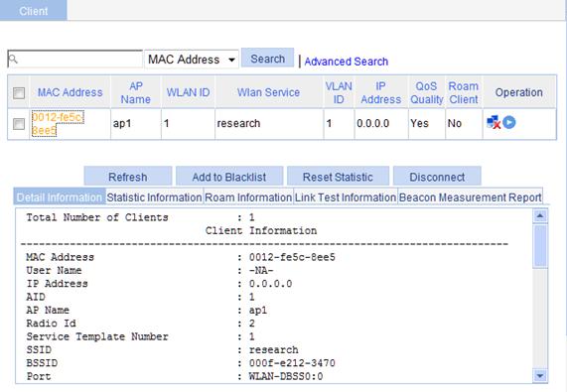Click the disconnect client icon for 0012-fe5c-8ee5
567x392 pixels.
[494, 122]
